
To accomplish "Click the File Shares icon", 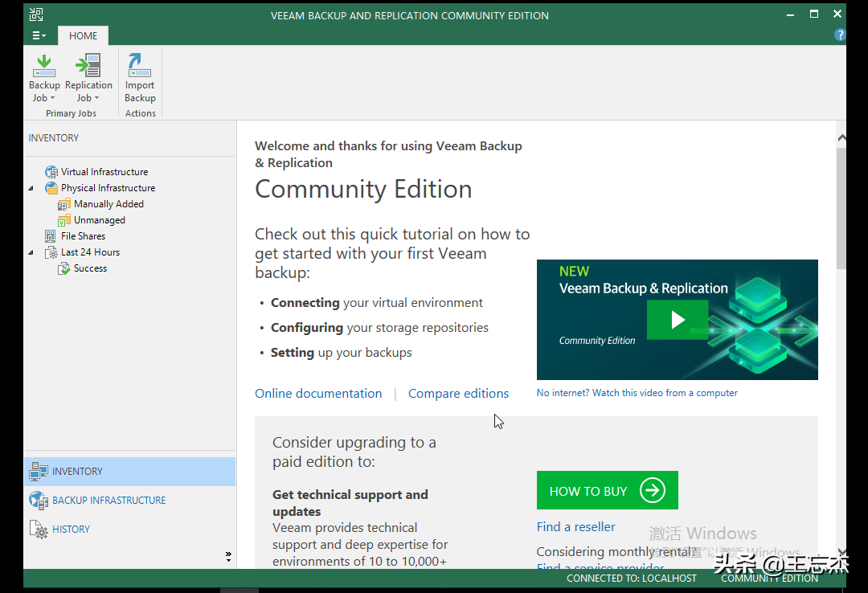I will click(51, 236).
